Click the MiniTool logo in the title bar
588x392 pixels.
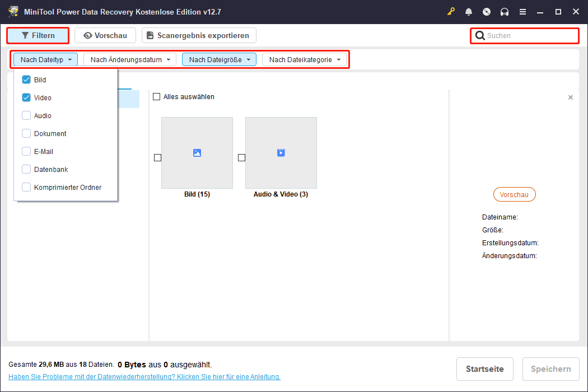click(12, 11)
